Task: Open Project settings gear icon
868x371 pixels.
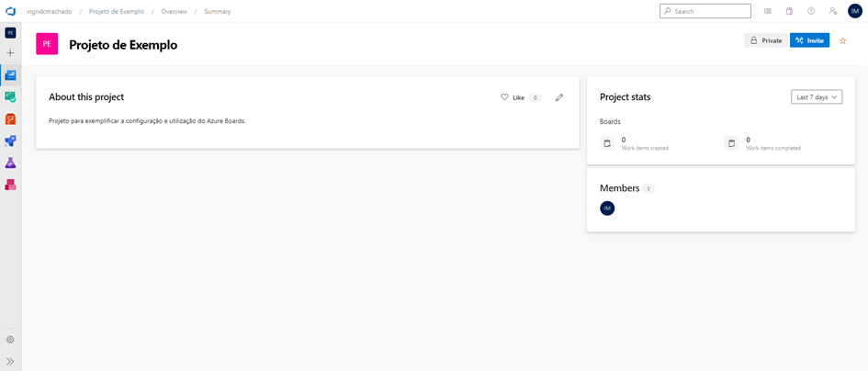Action: [x=10, y=339]
